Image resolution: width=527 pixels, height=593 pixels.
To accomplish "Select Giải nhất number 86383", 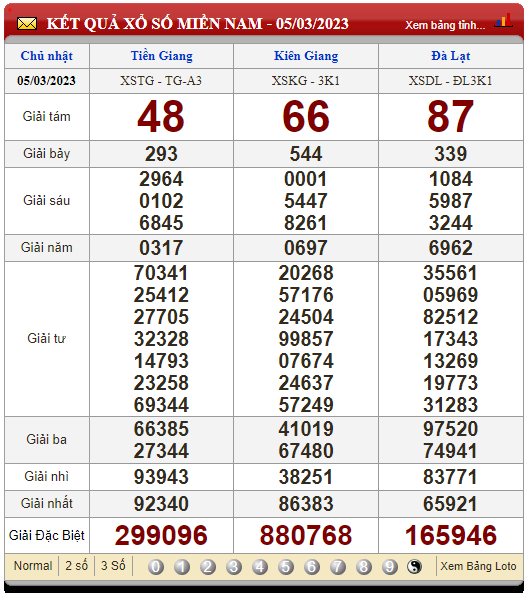I will click(306, 504).
